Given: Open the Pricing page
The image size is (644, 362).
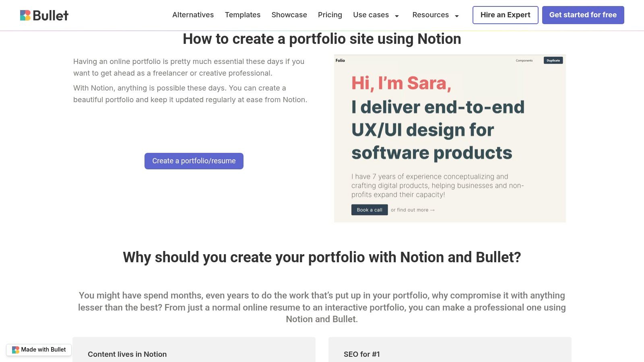Looking at the screenshot, I should tap(330, 15).
